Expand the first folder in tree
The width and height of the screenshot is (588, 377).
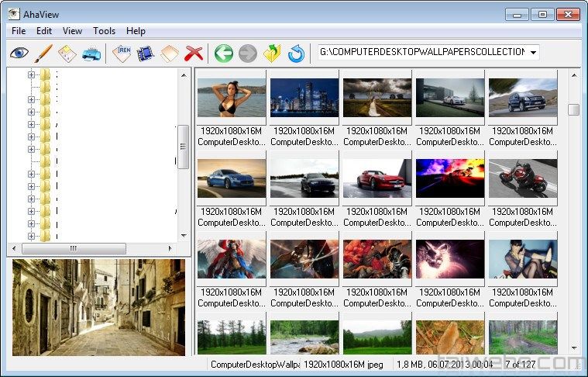(x=32, y=75)
